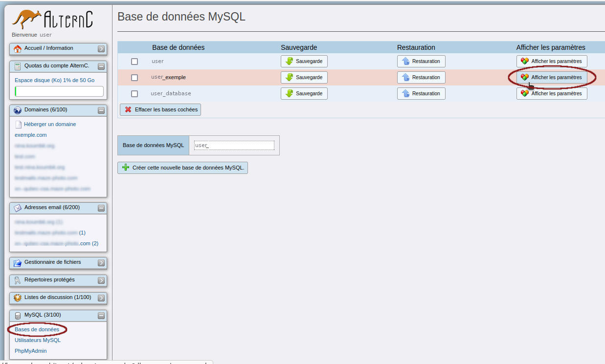This screenshot has width=605, height=364.
Task: Check the box for the user database
Action: 134,62
